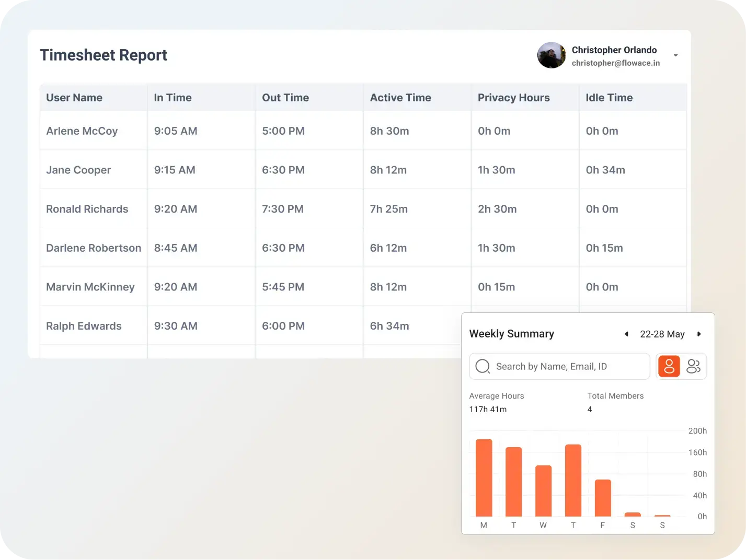Sort by In Time column header

(x=173, y=98)
